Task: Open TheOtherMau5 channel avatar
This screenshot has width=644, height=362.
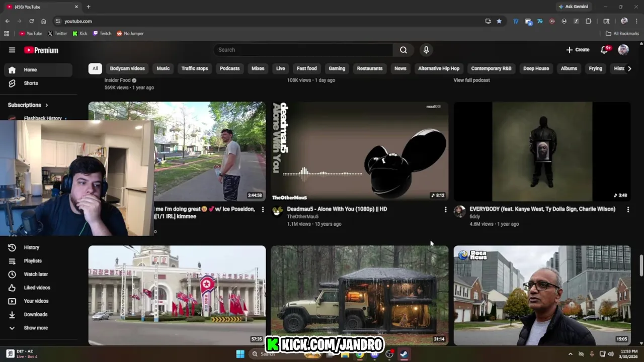Action: click(277, 211)
